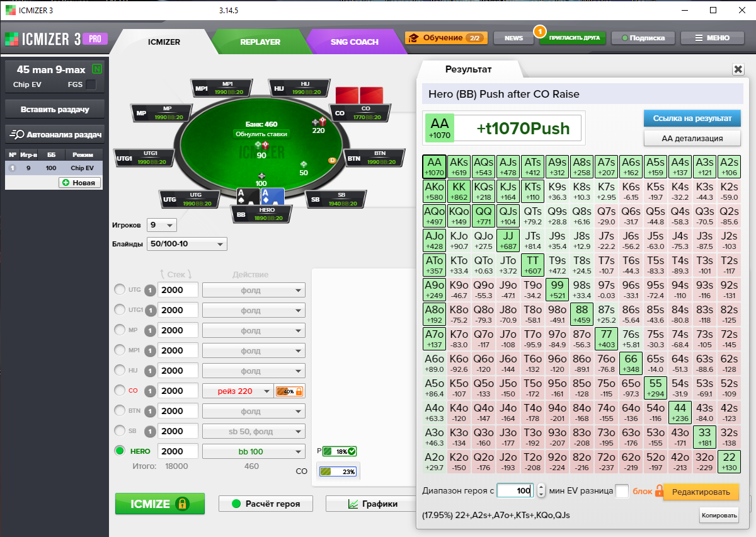The image size is (756, 537).
Task: Click the green dot in Расчёт героя
Action: (237, 504)
